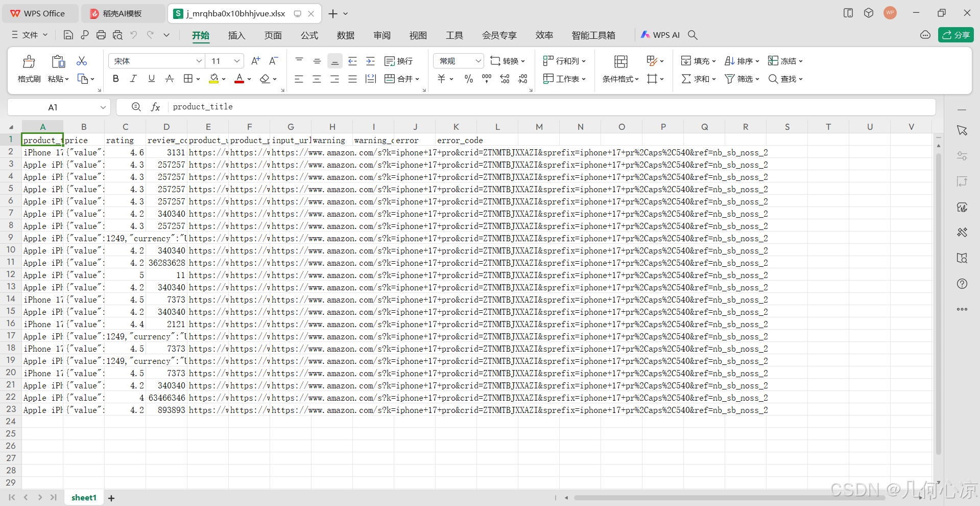Decrease decimal places
Image resolution: width=980 pixels, height=506 pixels.
click(x=522, y=79)
